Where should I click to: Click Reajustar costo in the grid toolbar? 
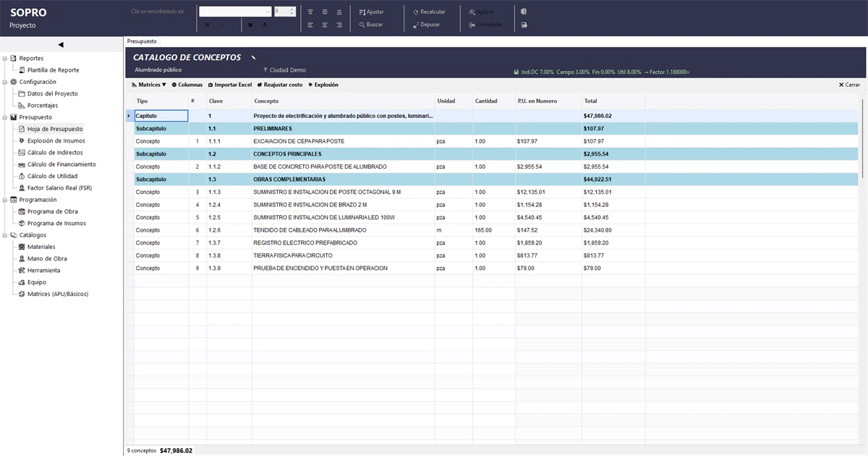point(280,85)
